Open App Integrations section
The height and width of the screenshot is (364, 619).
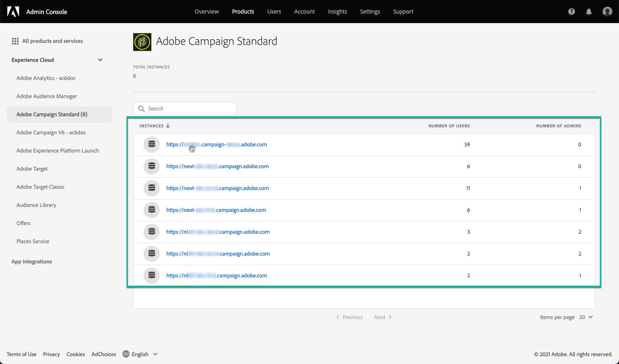click(x=32, y=262)
